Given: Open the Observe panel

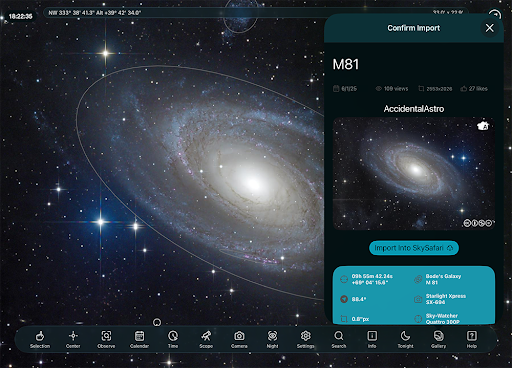Looking at the screenshot, I should click(106, 339).
